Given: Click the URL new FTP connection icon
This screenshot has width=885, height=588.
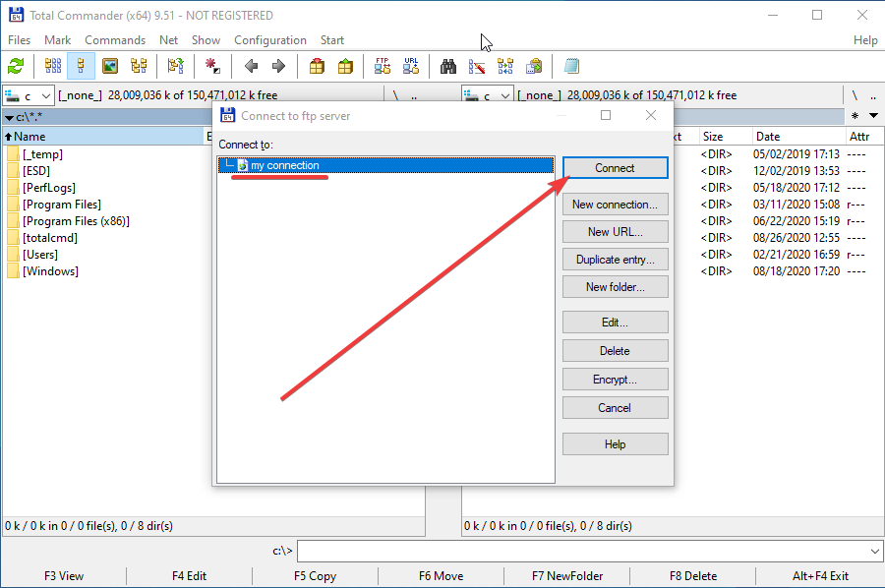Looking at the screenshot, I should tap(410, 66).
